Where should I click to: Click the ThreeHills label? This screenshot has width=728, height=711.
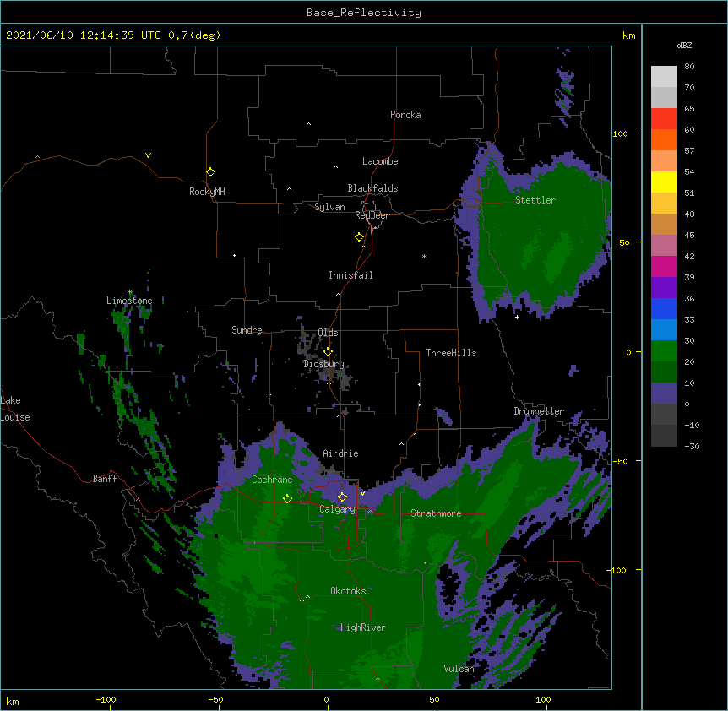(451, 353)
